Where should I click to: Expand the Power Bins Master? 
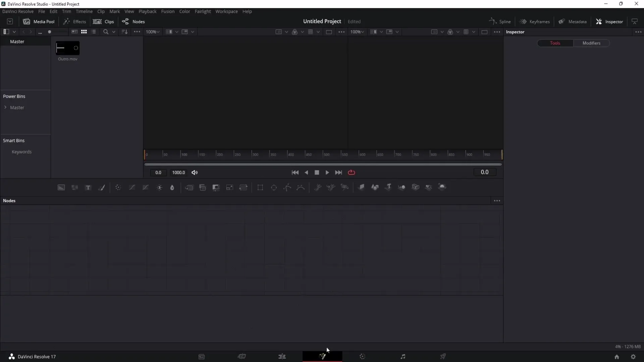click(x=5, y=107)
